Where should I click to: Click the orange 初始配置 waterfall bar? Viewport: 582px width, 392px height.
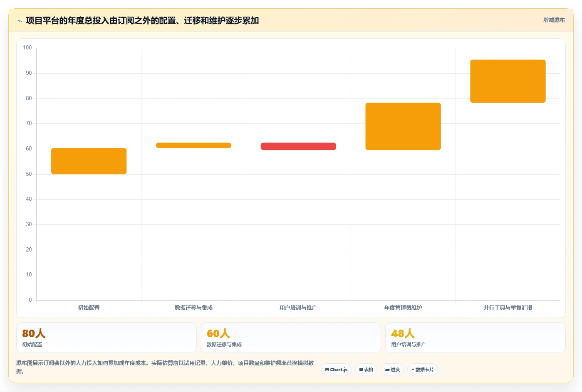89,161
